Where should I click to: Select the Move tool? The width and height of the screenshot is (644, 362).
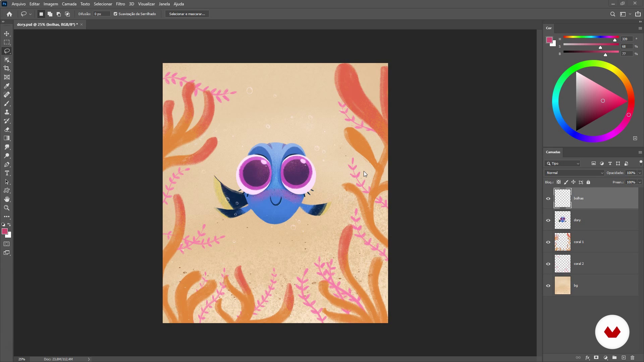pyautogui.click(x=7, y=34)
